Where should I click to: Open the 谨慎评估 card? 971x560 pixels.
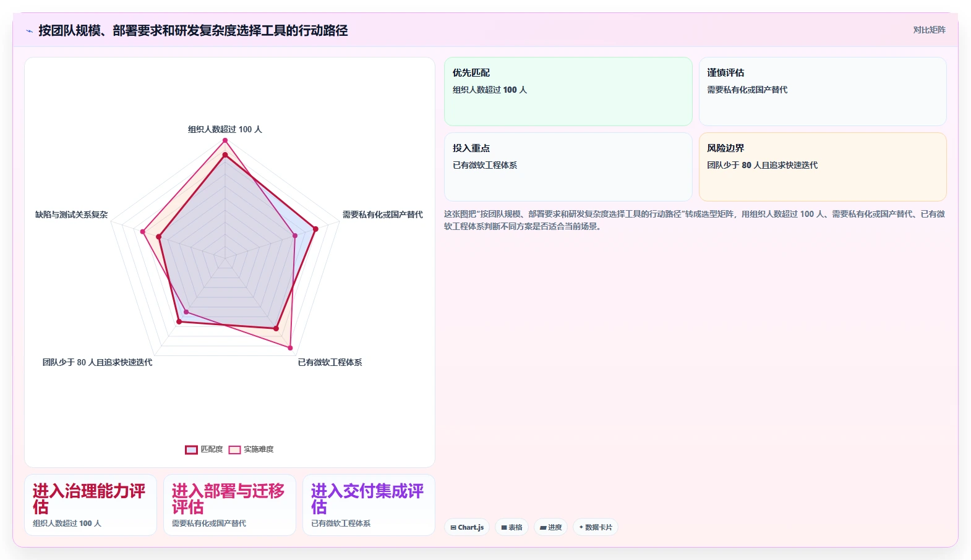[x=823, y=91]
